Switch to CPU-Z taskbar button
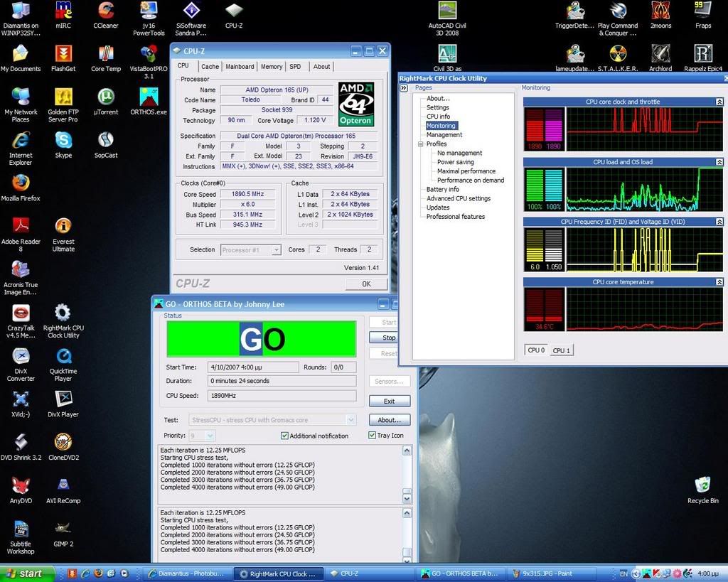This screenshot has width=728, height=582. click(370, 573)
